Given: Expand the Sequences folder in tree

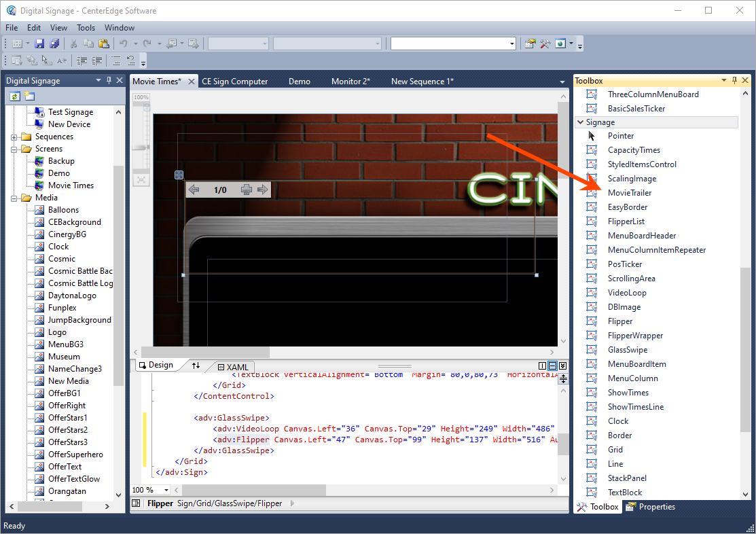Looking at the screenshot, I should (x=14, y=137).
